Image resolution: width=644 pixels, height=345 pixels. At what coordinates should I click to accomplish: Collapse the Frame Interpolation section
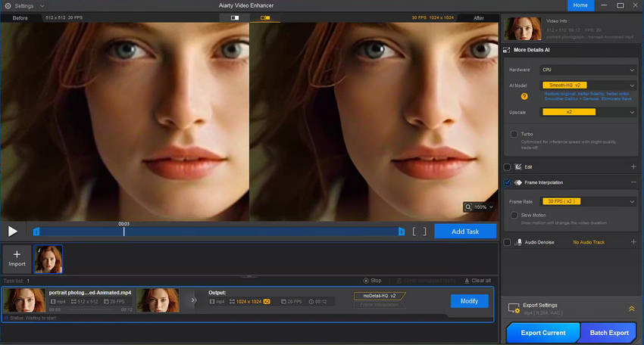(633, 182)
